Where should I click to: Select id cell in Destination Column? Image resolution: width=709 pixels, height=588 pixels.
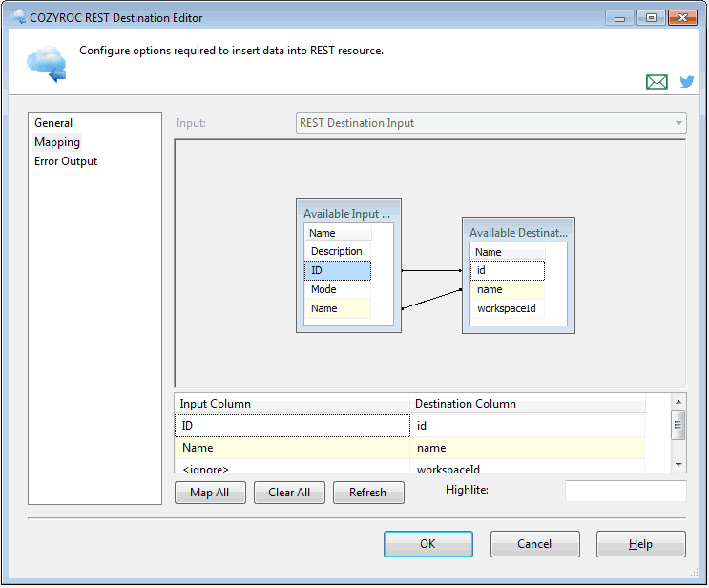point(528,426)
